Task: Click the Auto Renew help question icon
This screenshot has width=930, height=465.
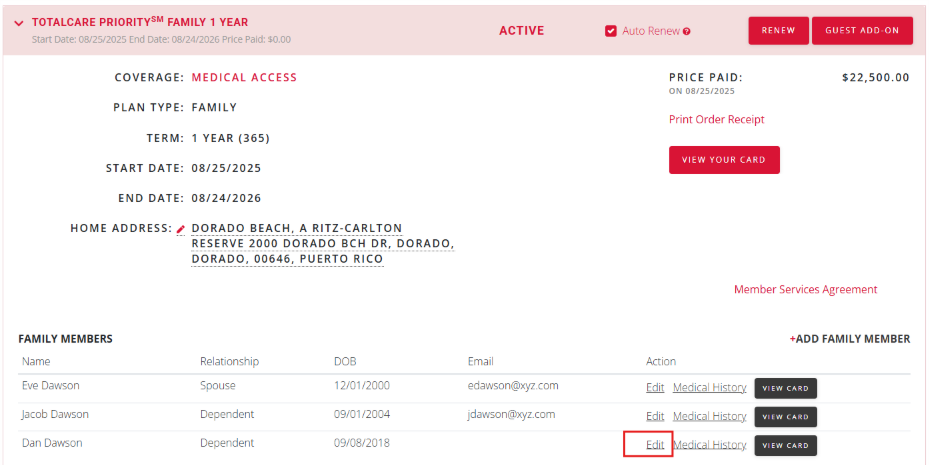Action: (687, 31)
